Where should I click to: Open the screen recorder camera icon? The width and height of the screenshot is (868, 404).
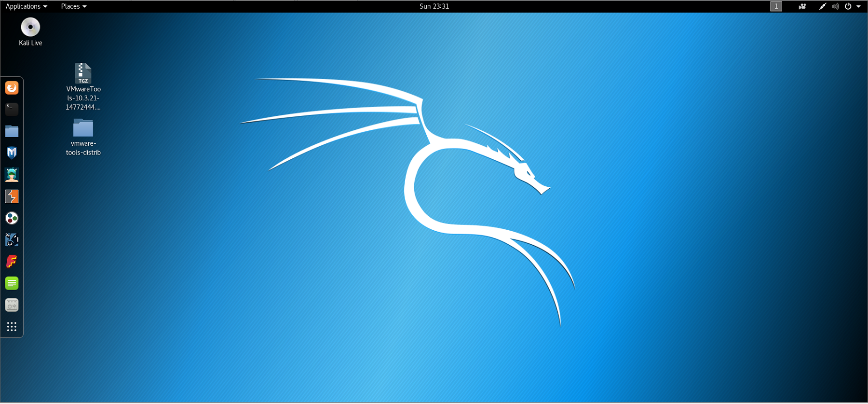click(802, 6)
